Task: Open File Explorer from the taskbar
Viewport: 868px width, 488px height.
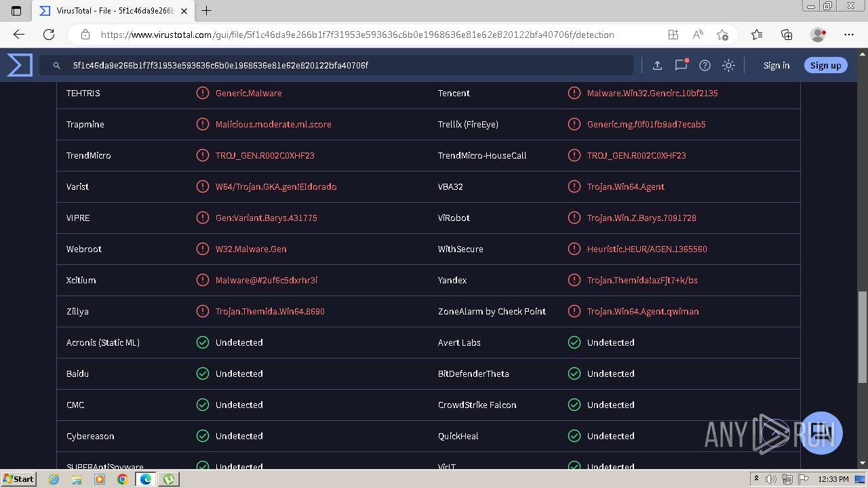Action: click(x=77, y=479)
